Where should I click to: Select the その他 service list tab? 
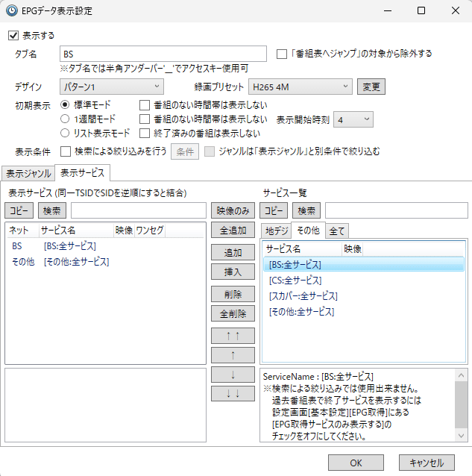[x=308, y=231]
